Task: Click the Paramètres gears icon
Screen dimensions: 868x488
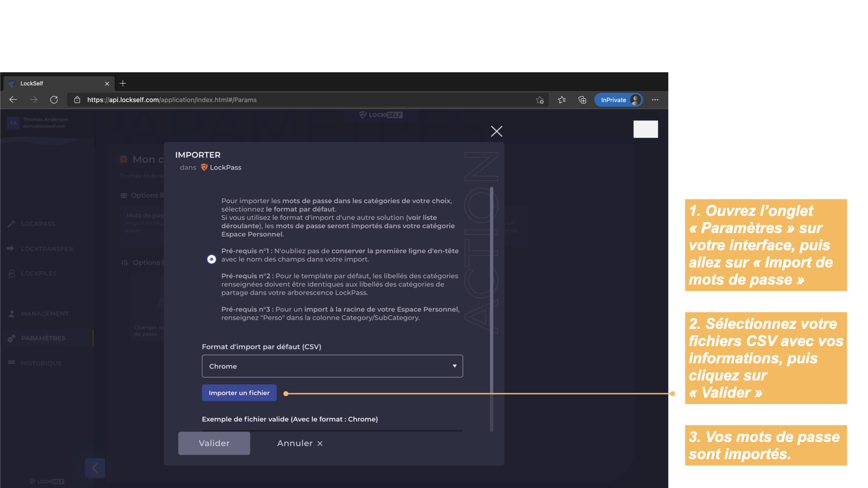Action: tap(11, 338)
